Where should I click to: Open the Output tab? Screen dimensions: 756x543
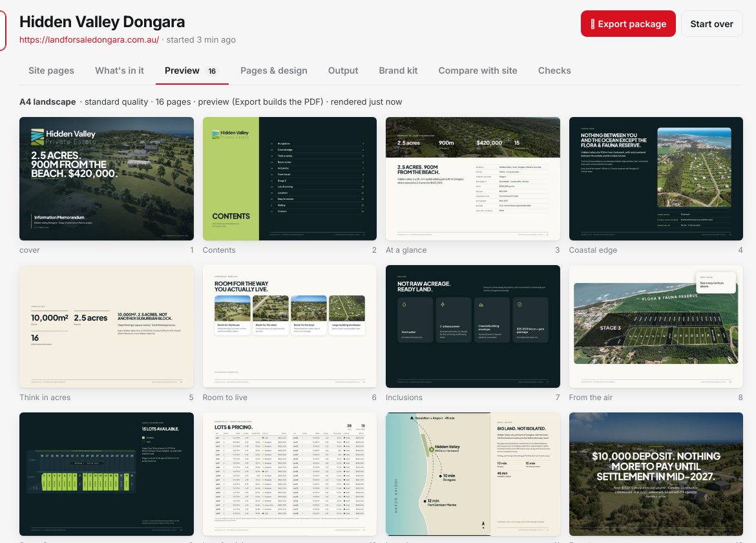(x=343, y=70)
